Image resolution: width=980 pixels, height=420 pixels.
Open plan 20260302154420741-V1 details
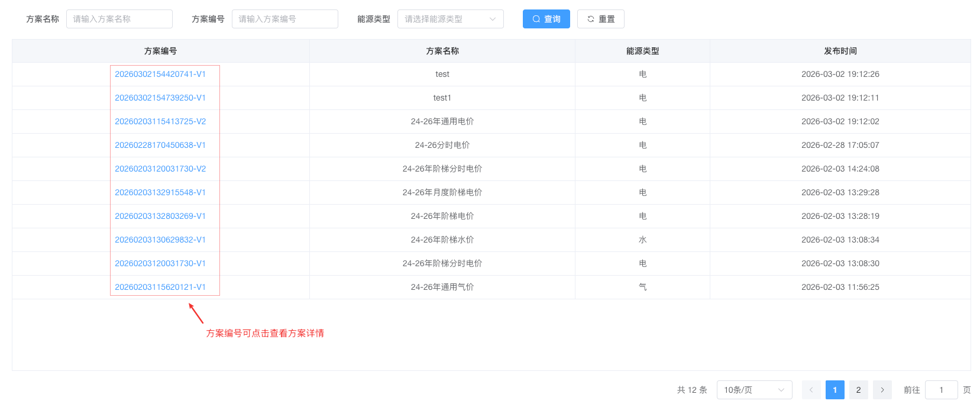tap(160, 74)
